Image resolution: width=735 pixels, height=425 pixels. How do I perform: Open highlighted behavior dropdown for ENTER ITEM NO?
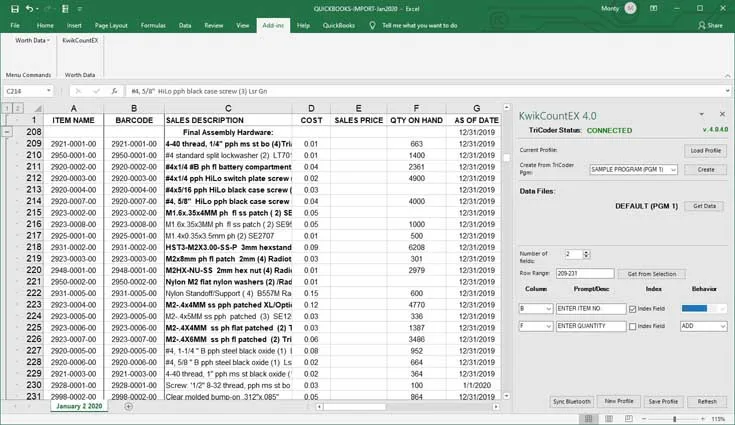pyautogui.click(x=704, y=308)
